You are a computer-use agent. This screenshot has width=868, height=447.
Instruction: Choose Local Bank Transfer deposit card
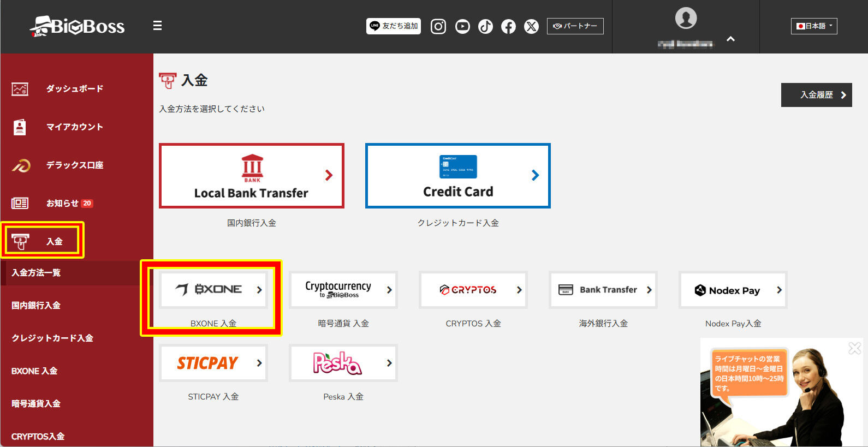252,176
